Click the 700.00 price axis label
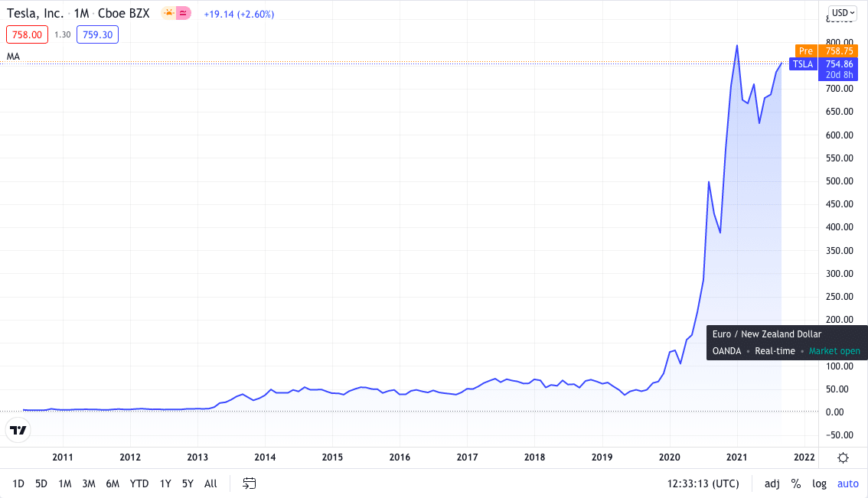The width and height of the screenshot is (868, 498). [x=839, y=89]
